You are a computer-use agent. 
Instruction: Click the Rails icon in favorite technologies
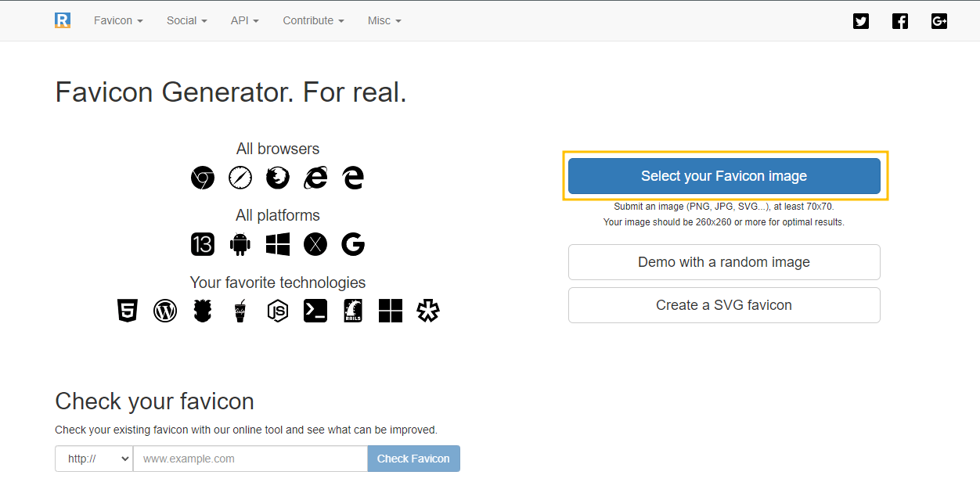(x=353, y=311)
